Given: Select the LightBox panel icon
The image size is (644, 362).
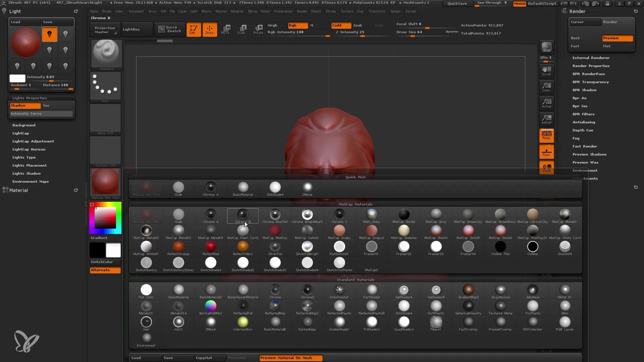Looking at the screenshot, I should coord(131,29).
